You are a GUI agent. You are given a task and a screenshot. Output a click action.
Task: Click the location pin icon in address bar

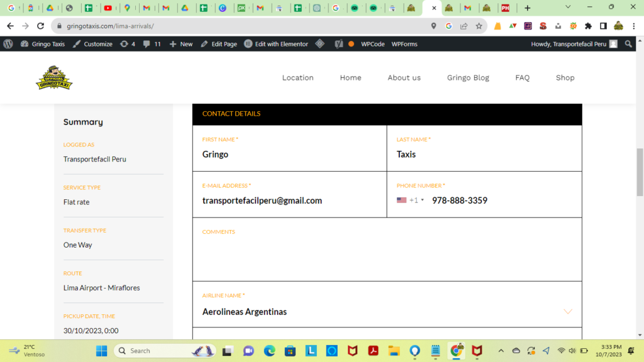434,26
